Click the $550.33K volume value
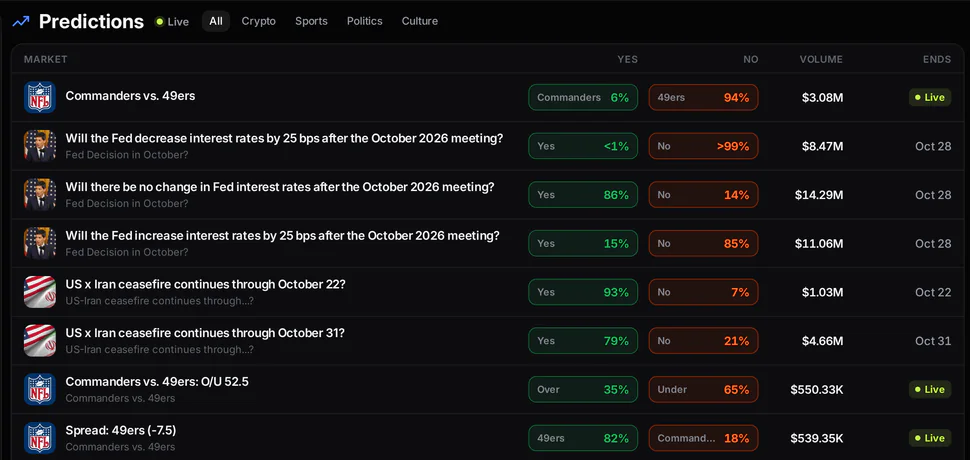 pyautogui.click(x=817, y=390)
